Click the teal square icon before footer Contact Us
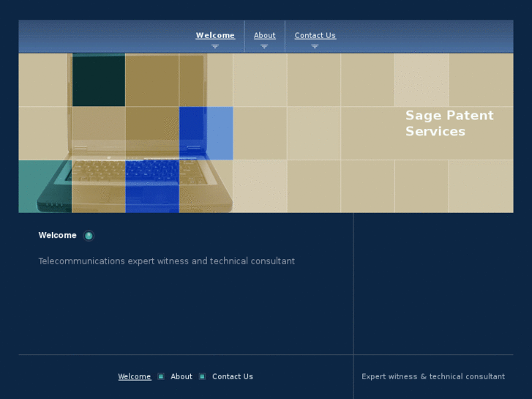This screenshot has width=532, height=399. point(202,376)
